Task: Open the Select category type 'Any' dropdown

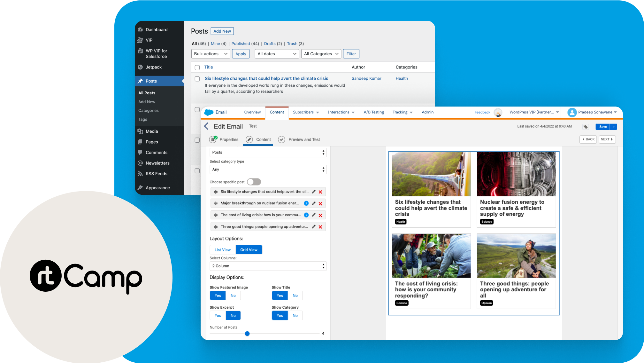Action: point(268,170)
